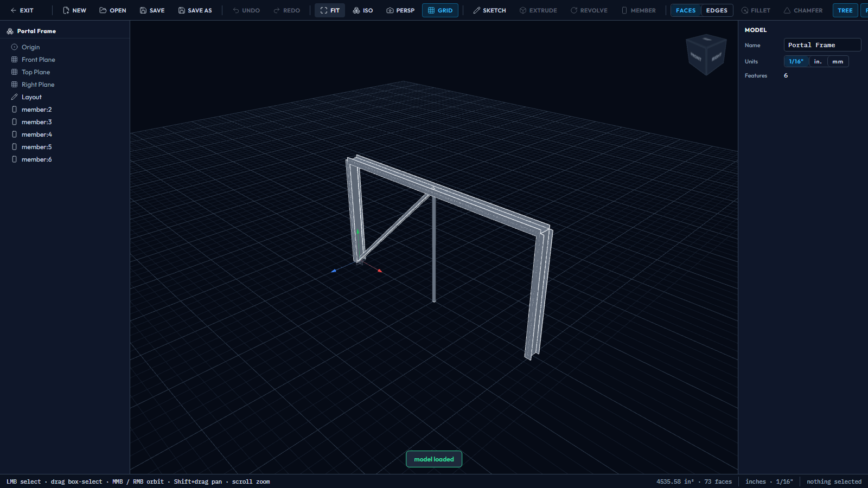Click the MODEL panel heading

[x=756, y=30]
